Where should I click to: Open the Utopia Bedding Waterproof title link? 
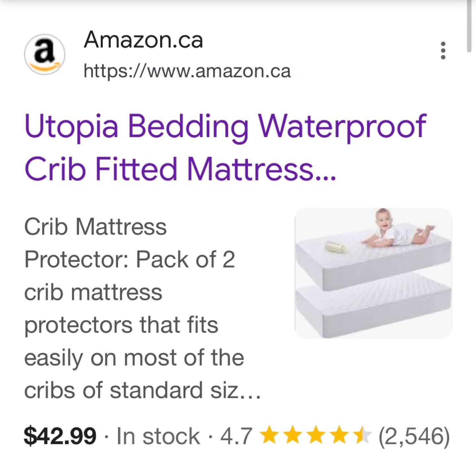225,126
